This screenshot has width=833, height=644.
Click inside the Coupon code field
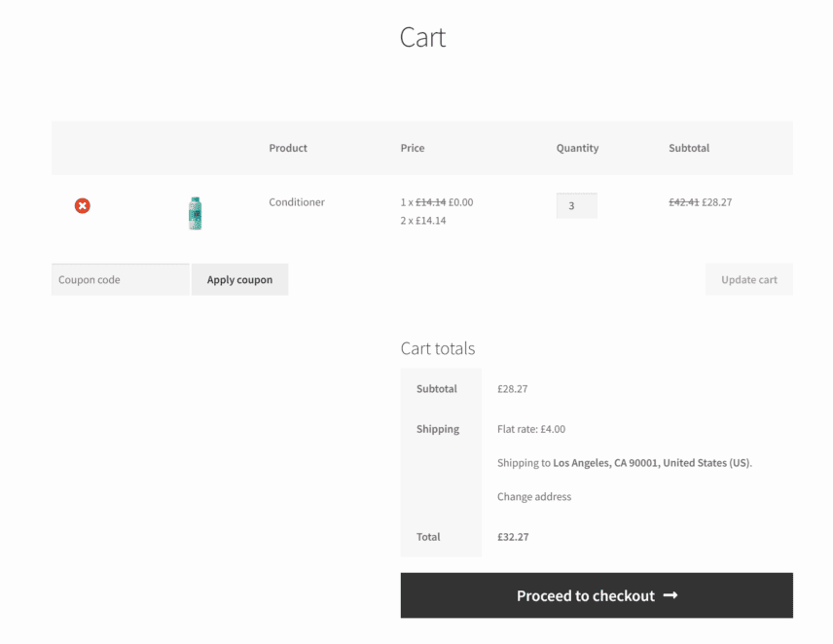click(120, 279)
